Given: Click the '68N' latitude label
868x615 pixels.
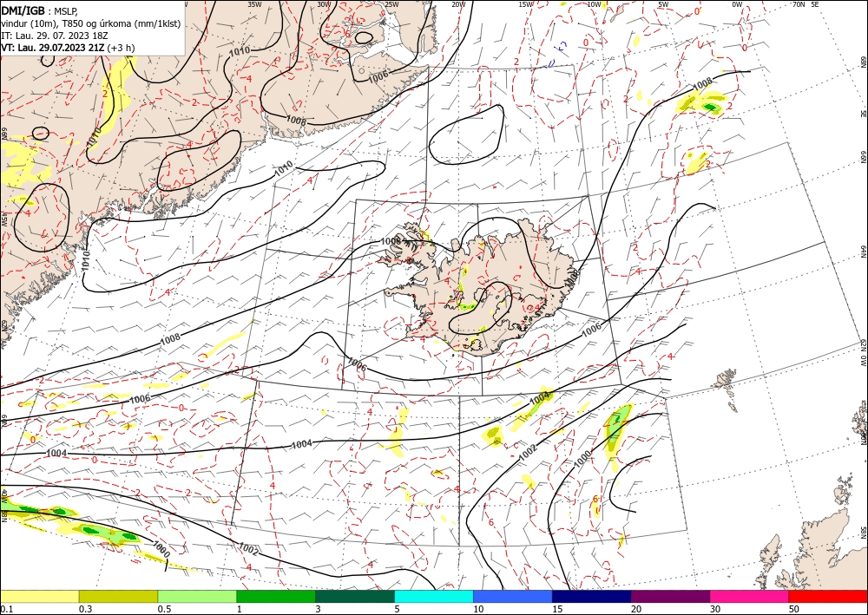Looking at the screenshot, I should (864, 62).
